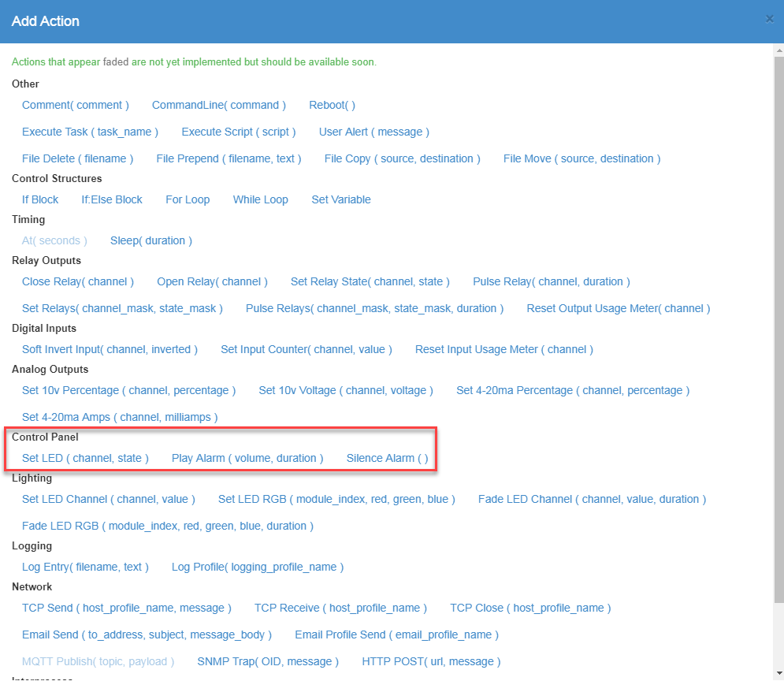Select User Alert ( message ) action

[x=374, y=132]
